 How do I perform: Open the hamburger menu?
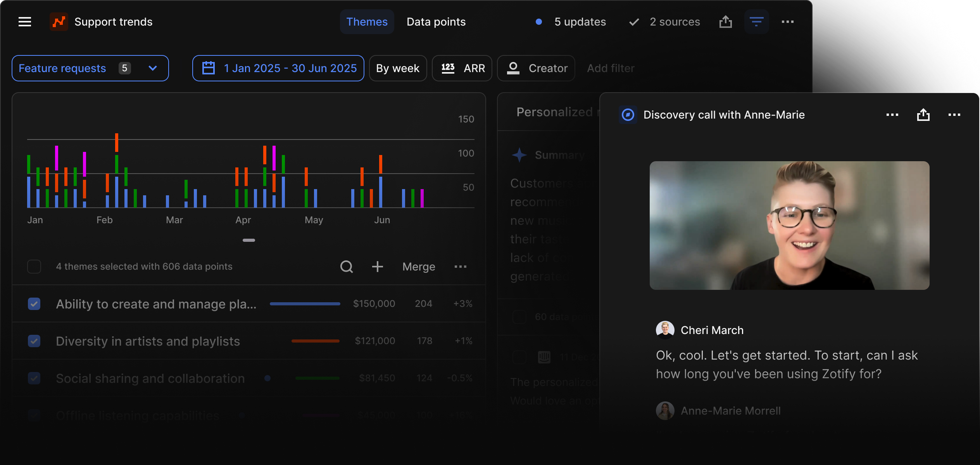pos(25,22)
